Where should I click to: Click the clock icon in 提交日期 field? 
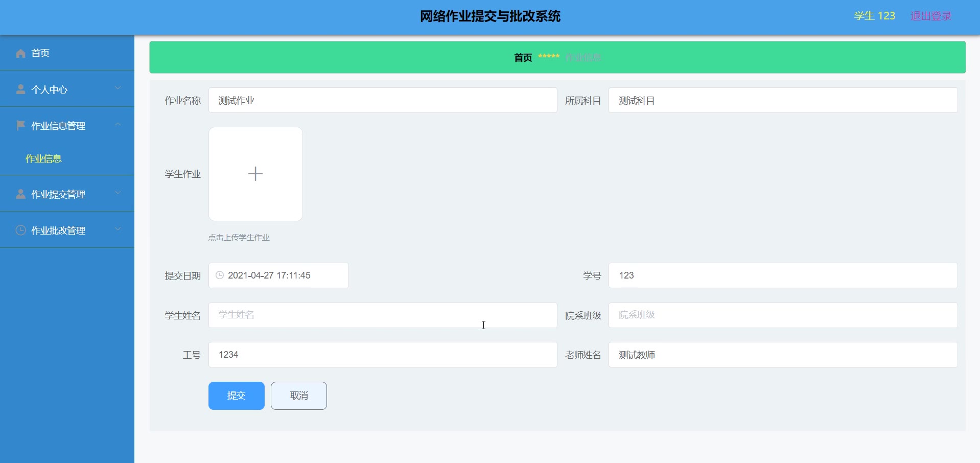(220, 275)
